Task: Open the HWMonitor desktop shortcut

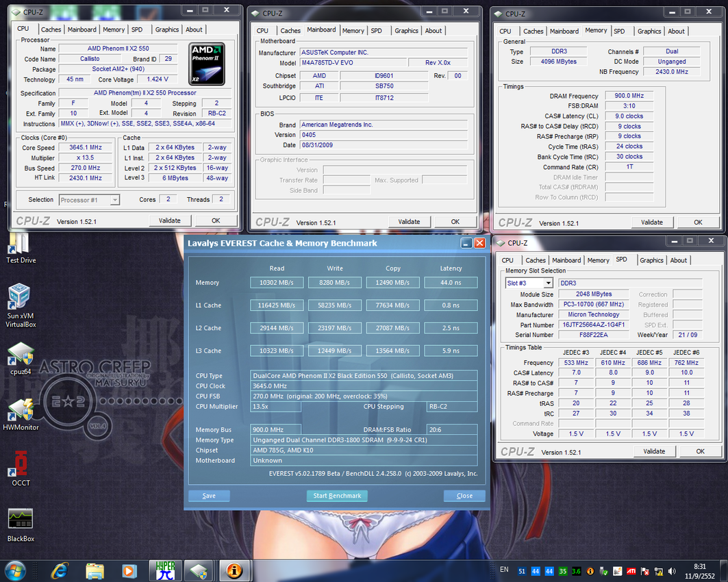Action: click(x=21, y=414)
